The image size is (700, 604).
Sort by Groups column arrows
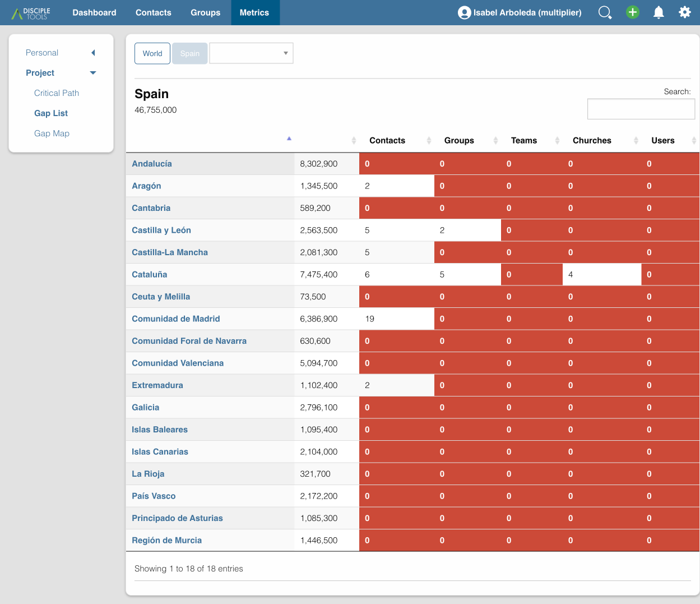(x=495, y=141)
